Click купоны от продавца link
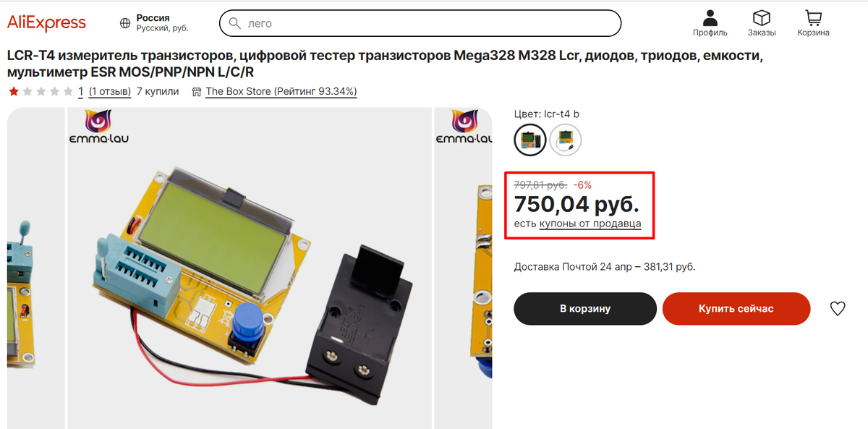 tap(590, 224)
